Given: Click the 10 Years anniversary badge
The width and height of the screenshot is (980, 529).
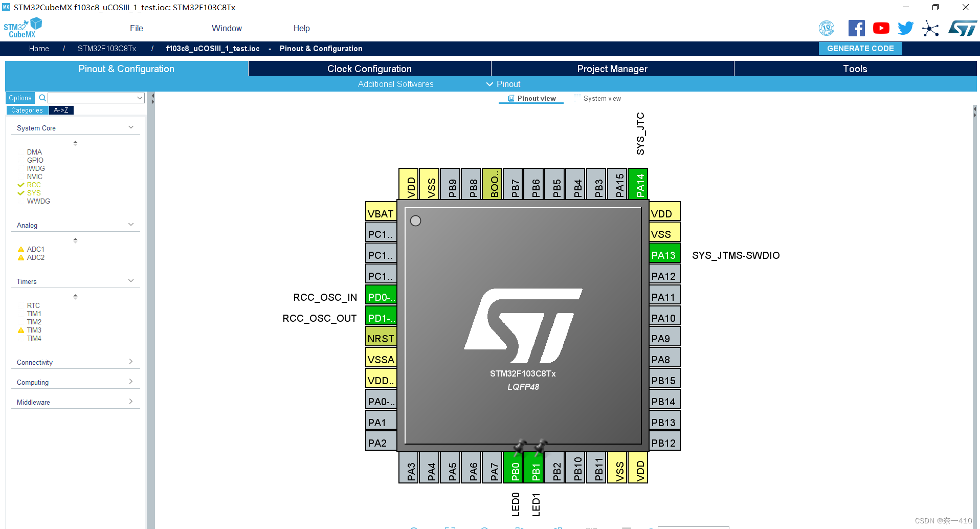Looking at the screenshot, I should pyautogui.click(x=827, y=28).
